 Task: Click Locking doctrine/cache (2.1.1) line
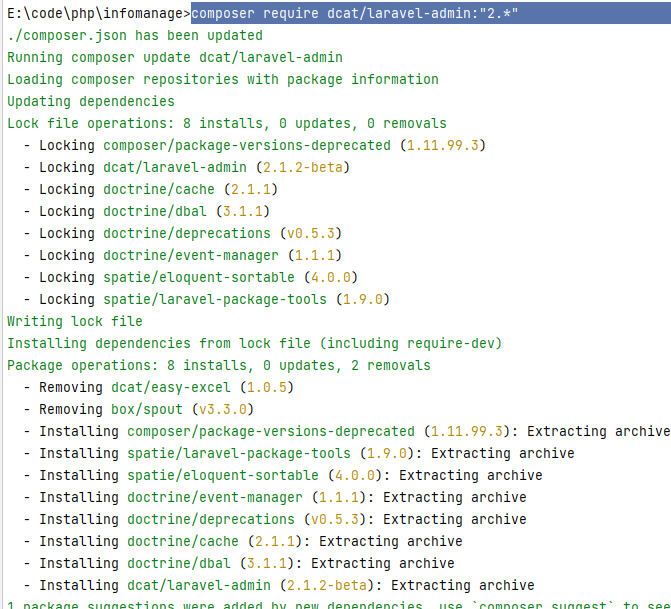coord(151,189)
